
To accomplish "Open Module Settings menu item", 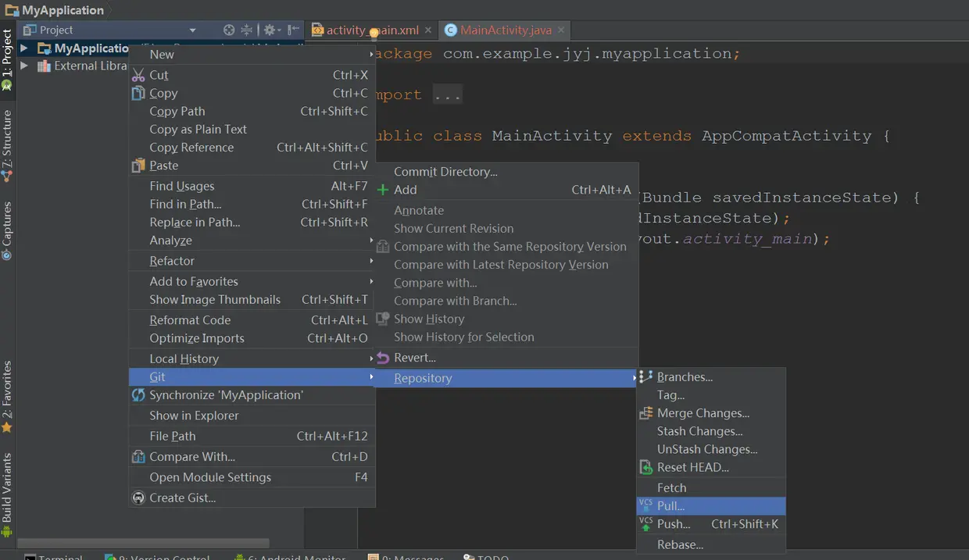I will 252,477.
